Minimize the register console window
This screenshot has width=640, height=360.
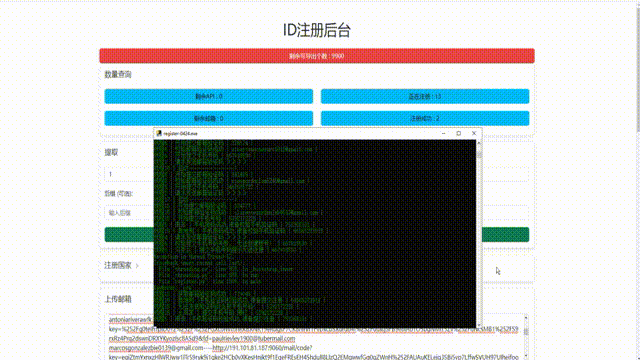click(443, 133)
